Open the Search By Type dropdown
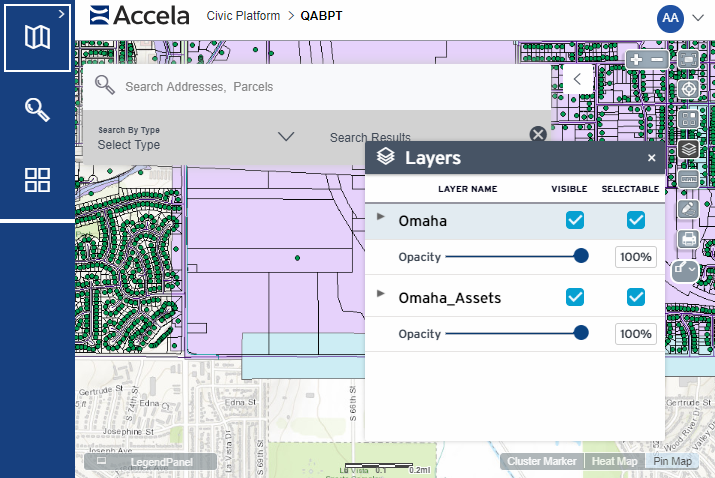Viewport: 715px width, 478px height. tap(197, 137)
